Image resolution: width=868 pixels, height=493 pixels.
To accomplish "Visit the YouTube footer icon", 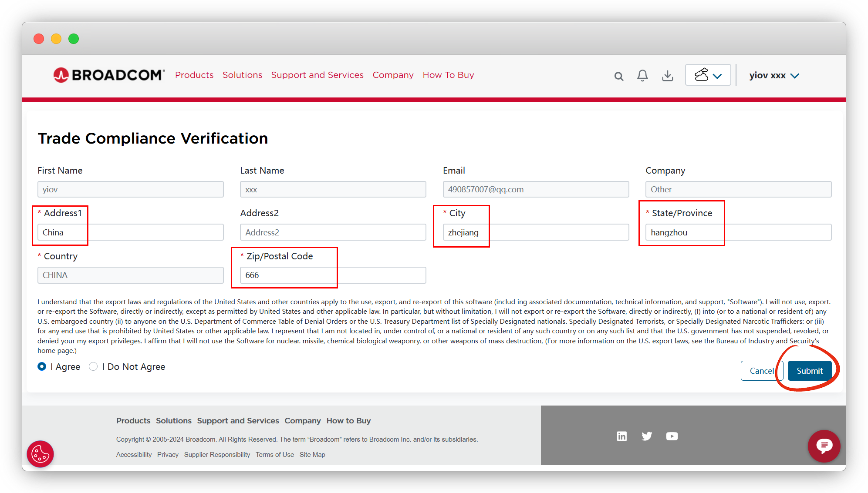I will coord(672,436).
